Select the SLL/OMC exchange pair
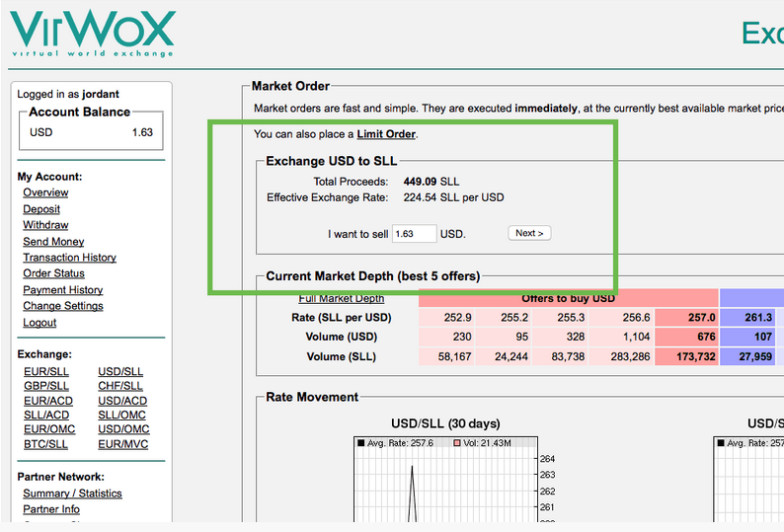 [x=121, y=415]
